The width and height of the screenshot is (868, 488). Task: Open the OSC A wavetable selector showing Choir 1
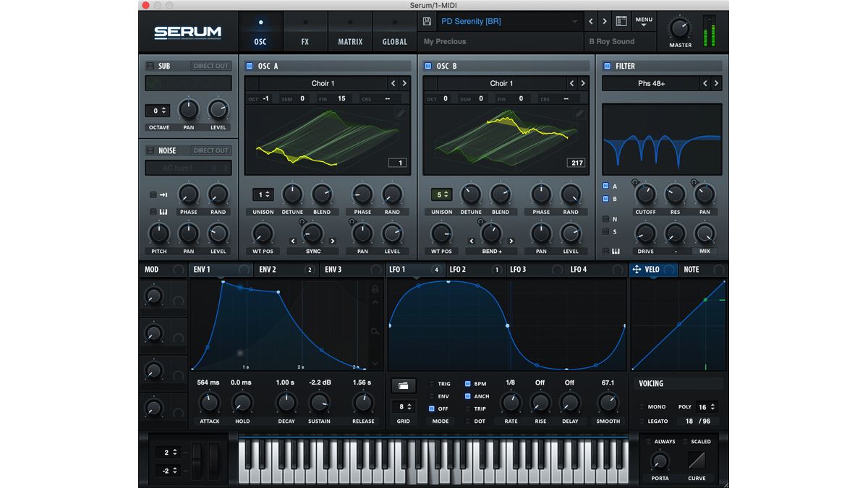point(323,83)
